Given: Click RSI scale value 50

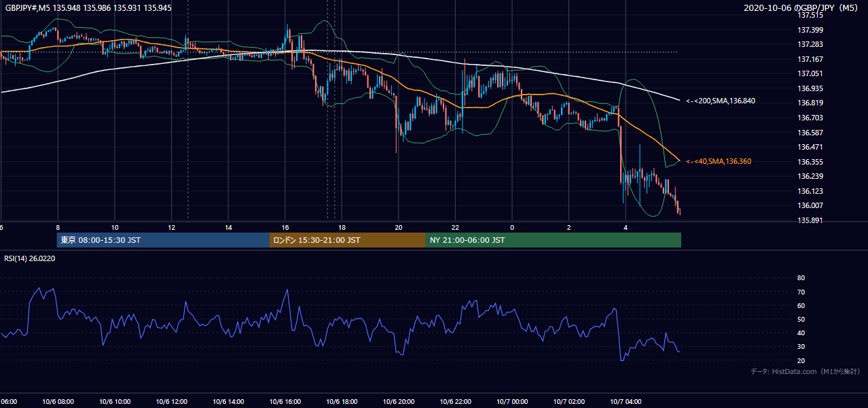Looking at the screenshot, I should click(801, 319).
